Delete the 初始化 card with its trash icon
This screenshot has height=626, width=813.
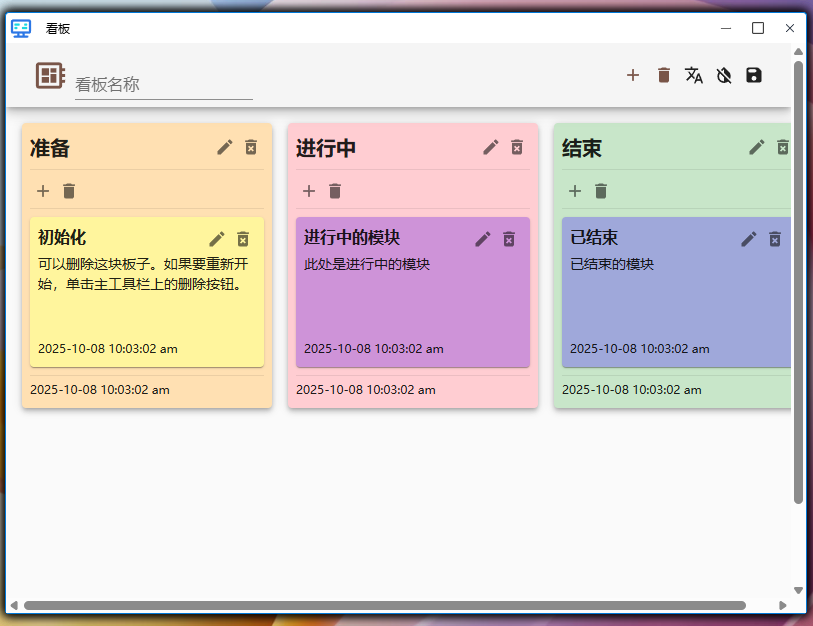(x=243, y=239)
